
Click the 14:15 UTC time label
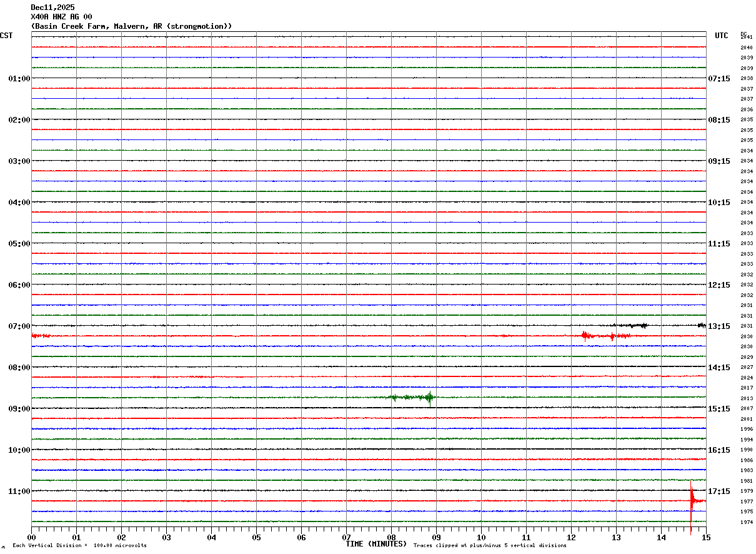(x=719, y=368)
